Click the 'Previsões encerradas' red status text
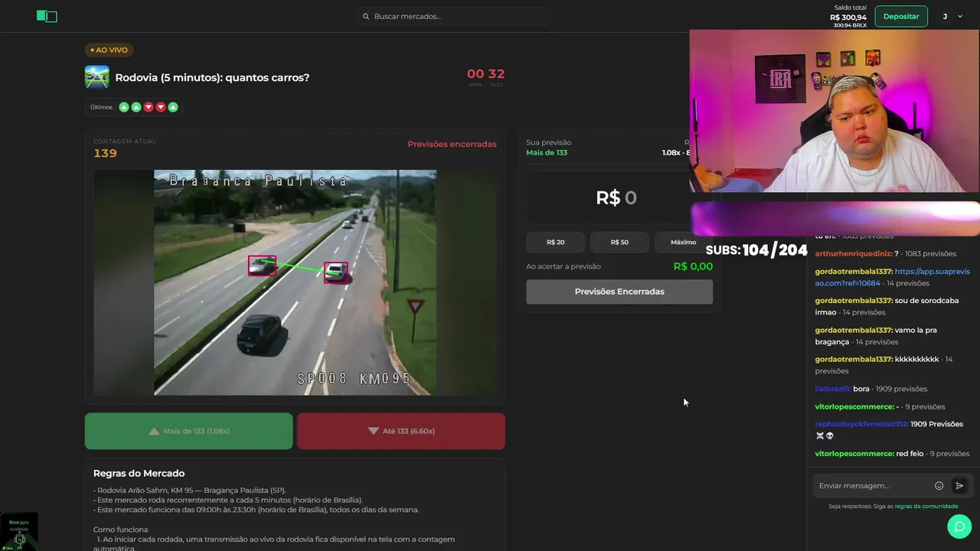The image size is (980, 551). (x=452, y=144)
